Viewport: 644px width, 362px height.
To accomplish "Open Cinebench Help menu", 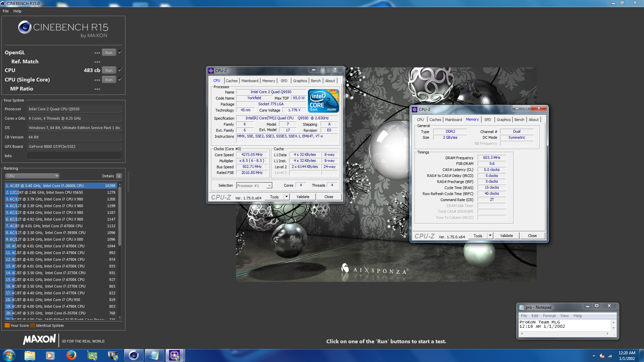I will pos(17,11).
